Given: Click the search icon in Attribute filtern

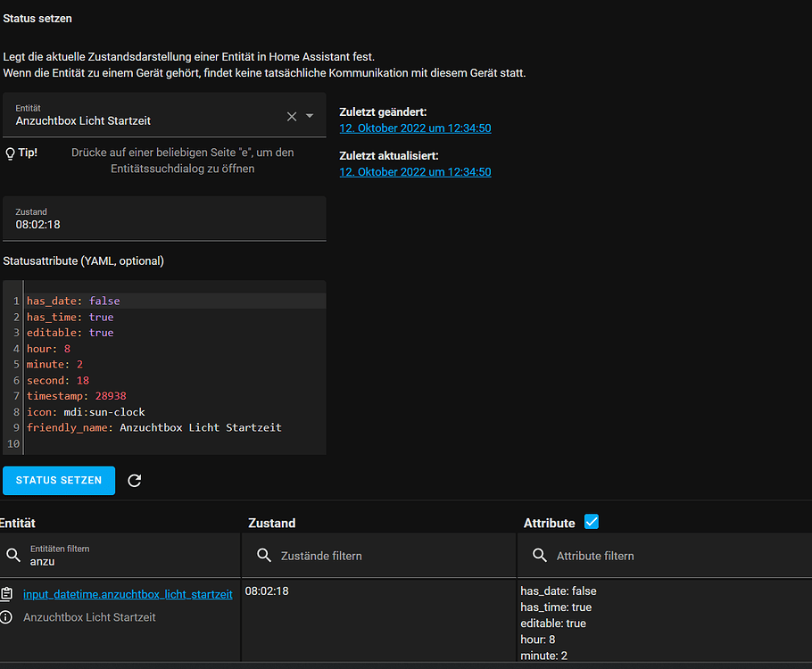Looking at the screenshot, I should pyautogui.click(x=539, y=556).
